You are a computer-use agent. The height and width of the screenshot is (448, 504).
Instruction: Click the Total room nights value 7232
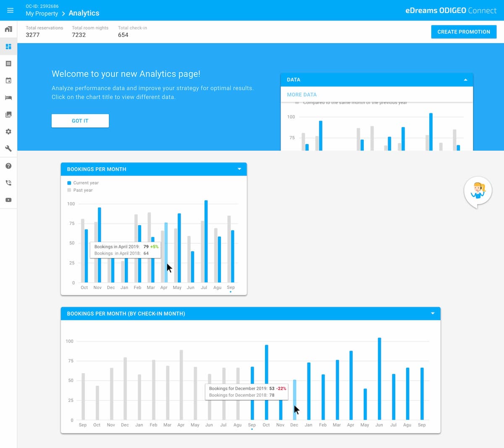[x=79, y=35]
